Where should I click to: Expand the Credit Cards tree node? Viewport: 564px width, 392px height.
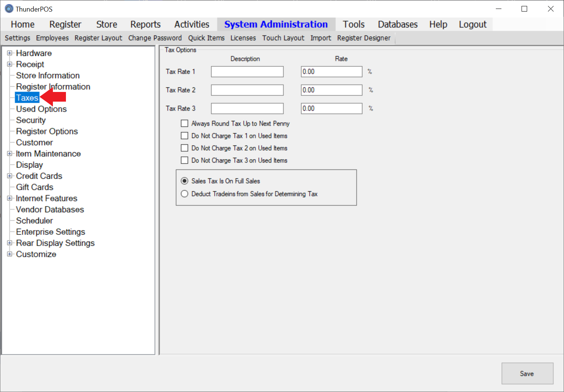[10, 176]
